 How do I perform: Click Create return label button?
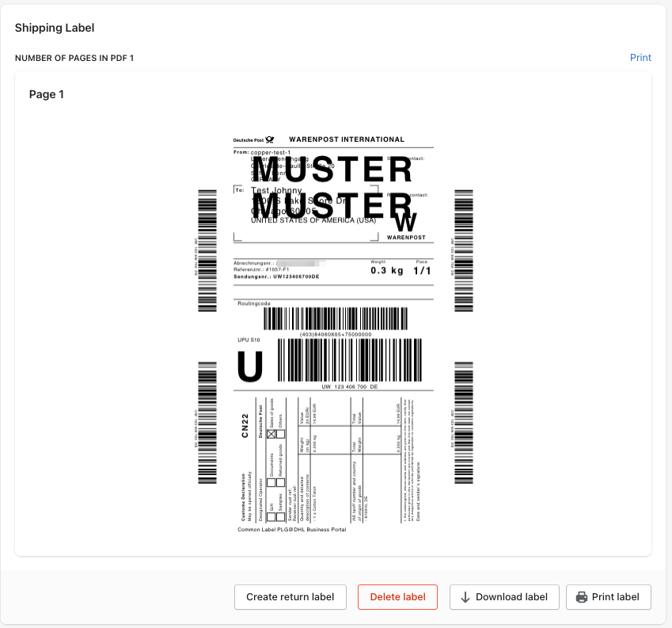pyautogui.click(x=290, y=597)
